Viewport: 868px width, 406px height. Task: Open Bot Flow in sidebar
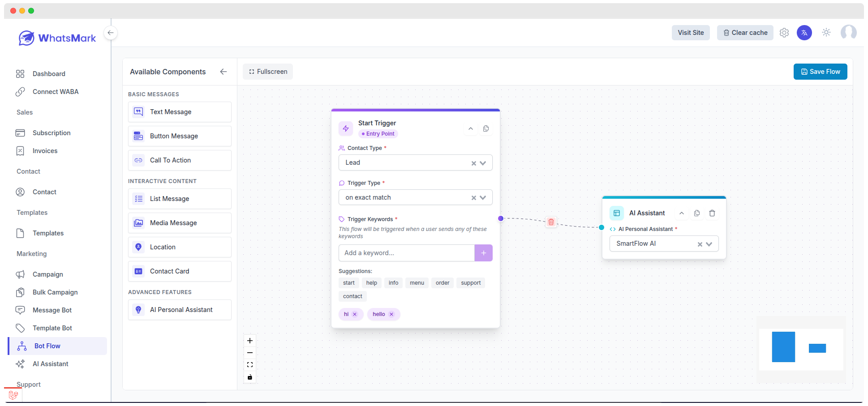pos(57,346)
